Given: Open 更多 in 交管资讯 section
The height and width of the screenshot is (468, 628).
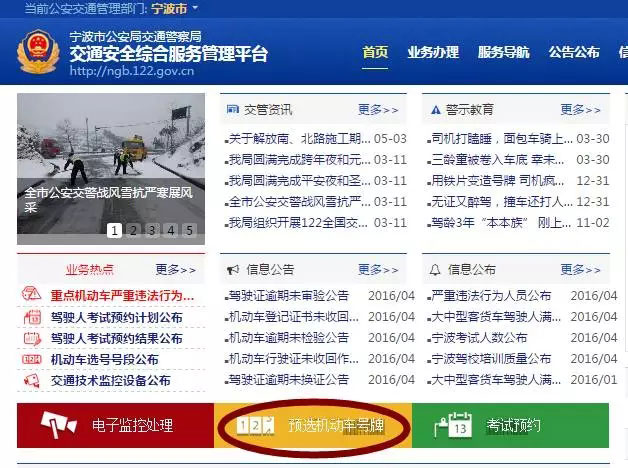Looking at the screenshot, I should pyautogui.click(x=378, y=110).
